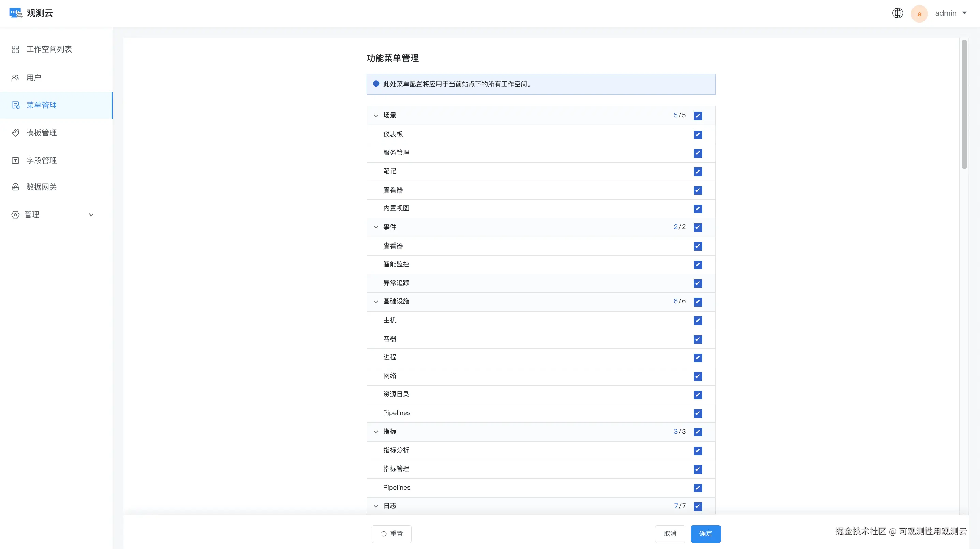Click the 工作空间列表 grid icon
Screen dimensions: 980x549
click(15, 49)
